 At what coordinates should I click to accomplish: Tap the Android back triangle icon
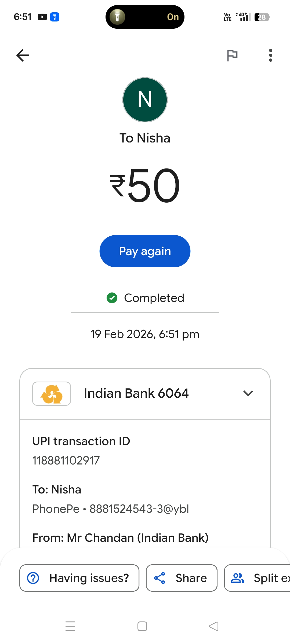point(214,626)
